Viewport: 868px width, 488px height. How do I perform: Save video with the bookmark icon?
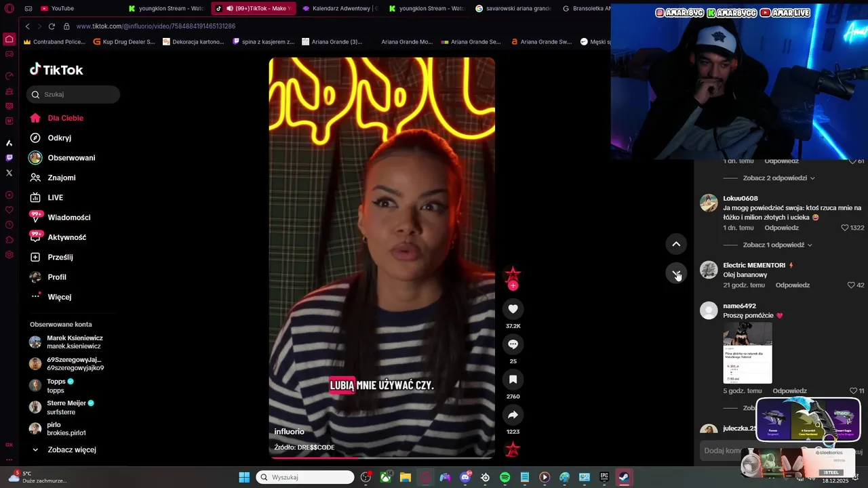click(x=513, y=380)
